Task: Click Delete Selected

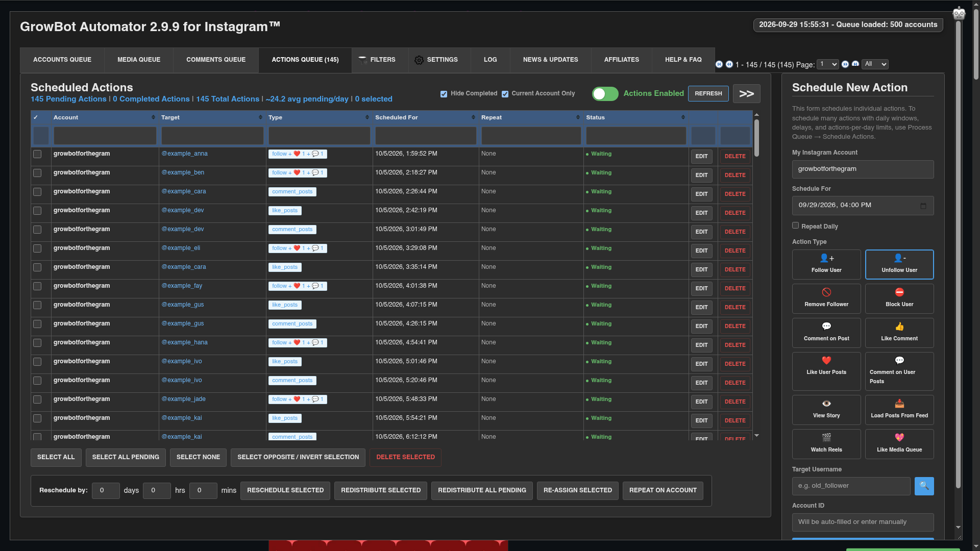Action: (x=405, y=457)
